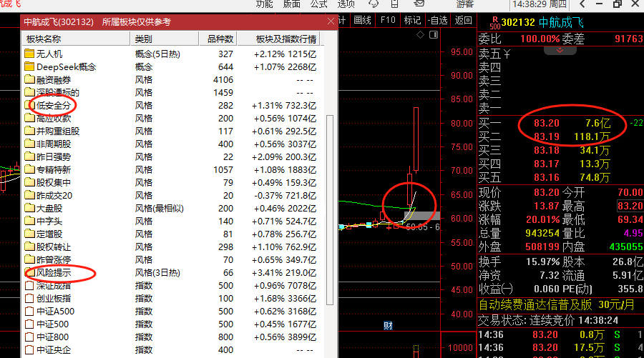Open the 选项 menu
The width and height of the screenshot is (644, 358).
pyautogui.click(x=346, y=4)
